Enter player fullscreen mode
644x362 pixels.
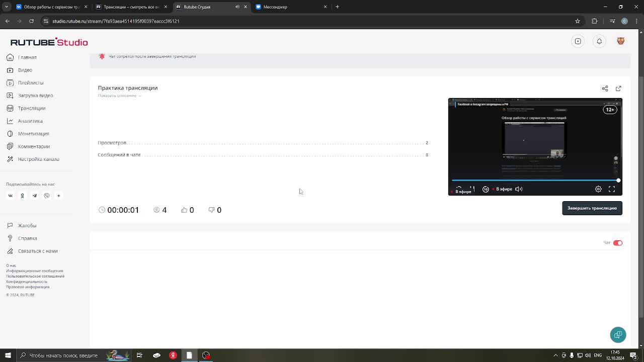612,189
